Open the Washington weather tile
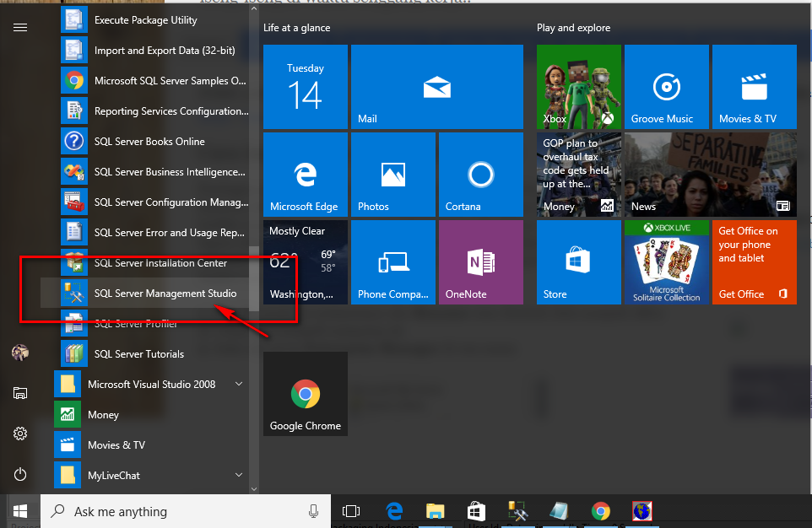Viewport: 812px width, 528px height. [x=306, y=262]
